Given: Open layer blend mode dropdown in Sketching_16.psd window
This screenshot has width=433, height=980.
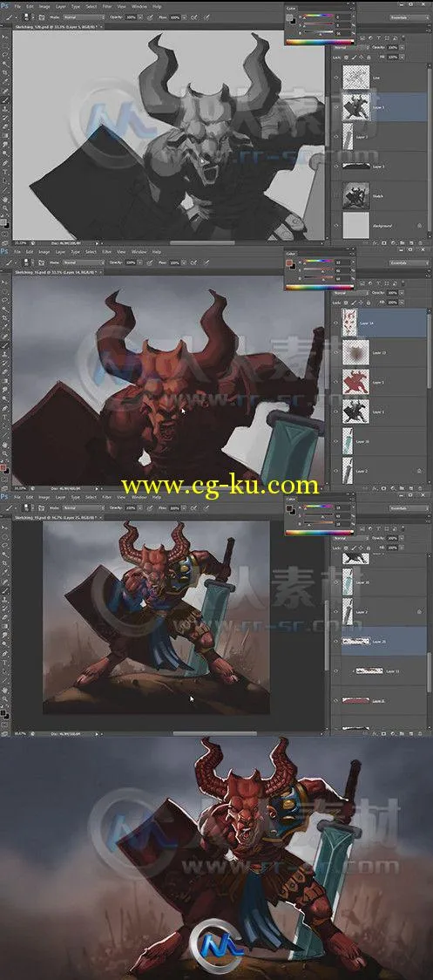Looking at the screenshot, I should pyautogui.click(x=350, y=292).
